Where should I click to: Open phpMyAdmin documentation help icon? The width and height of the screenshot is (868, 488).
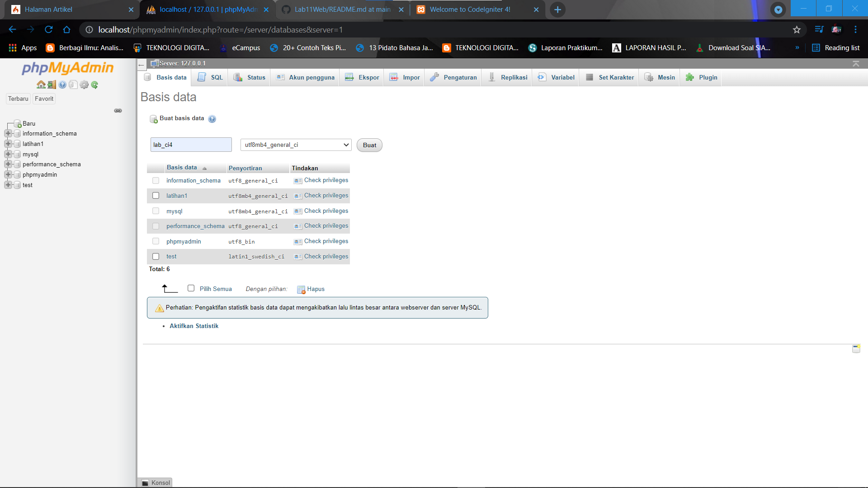[x=62, y=84]
